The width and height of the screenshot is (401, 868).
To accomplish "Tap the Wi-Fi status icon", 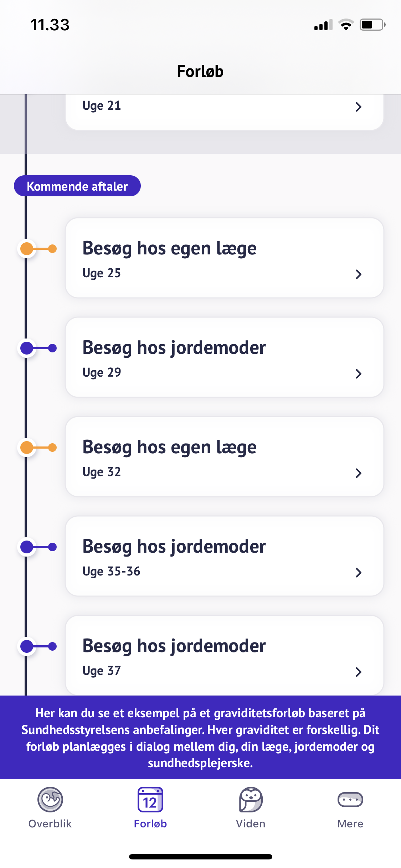I will tap(345, 25).
